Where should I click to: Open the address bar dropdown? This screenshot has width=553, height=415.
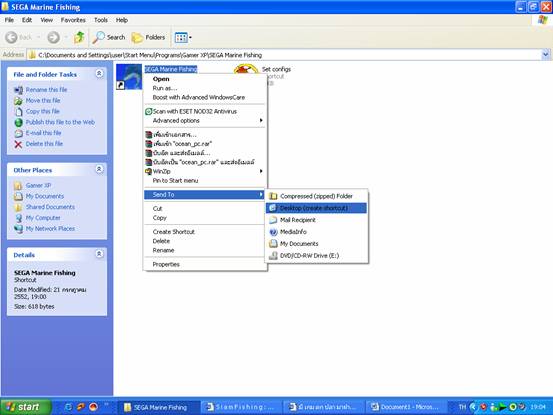click(545, 55)
